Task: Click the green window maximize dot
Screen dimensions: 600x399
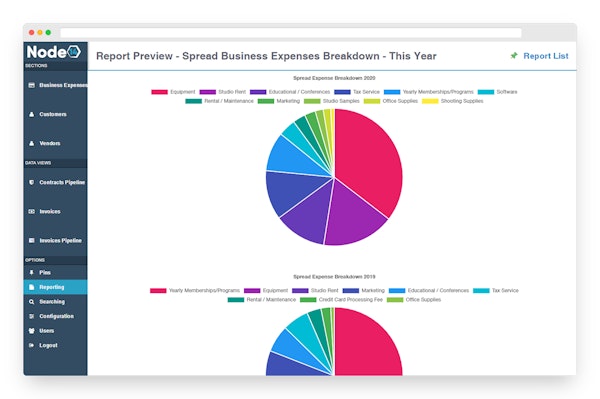Action: click(x=48, y=33)
